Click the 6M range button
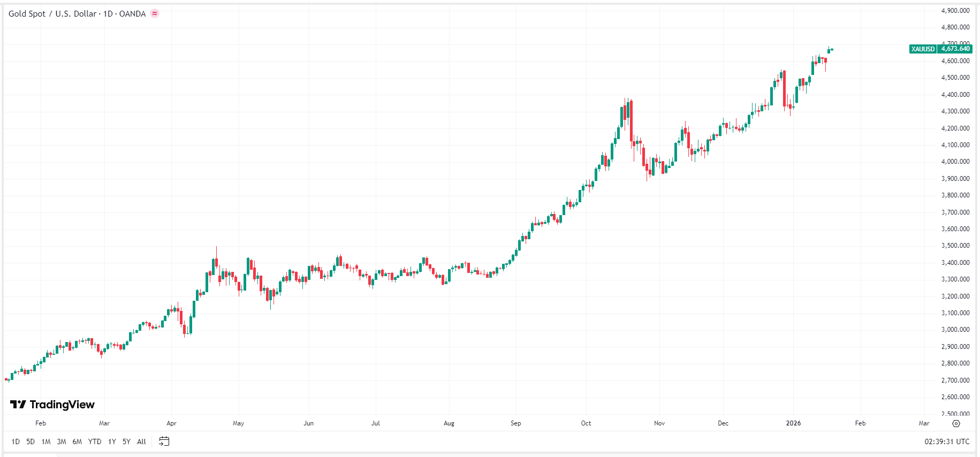 click(77, 441)
